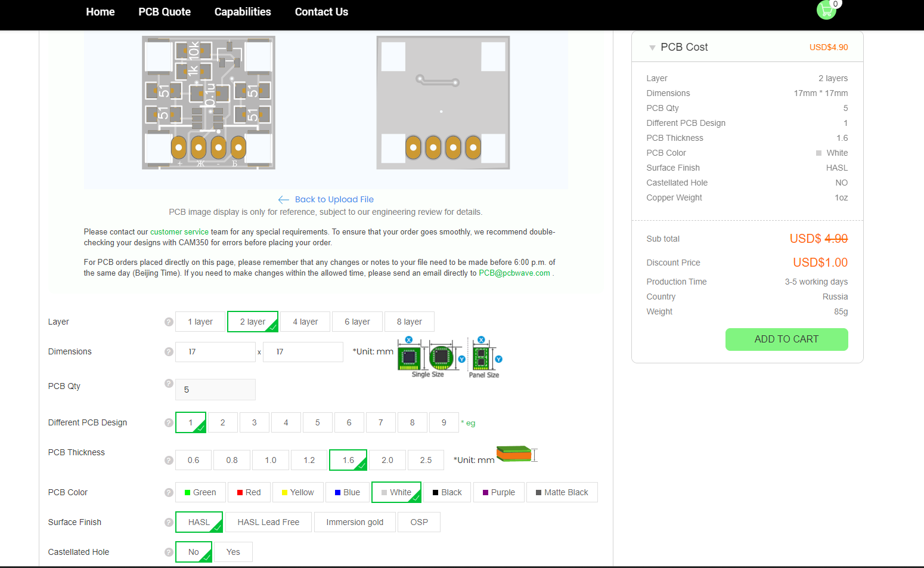Pick the Blue PCB color swatch
The image size is (924, 568).
tap(347, 492)
